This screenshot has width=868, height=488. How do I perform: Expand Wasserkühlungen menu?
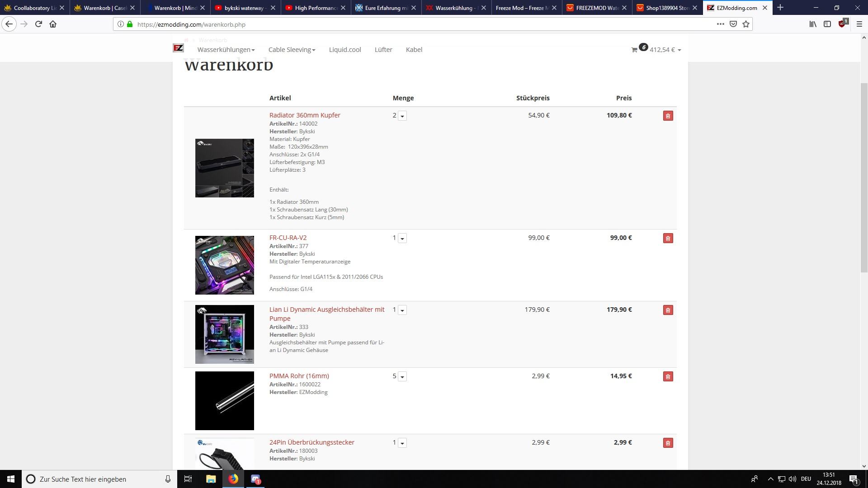226,50
